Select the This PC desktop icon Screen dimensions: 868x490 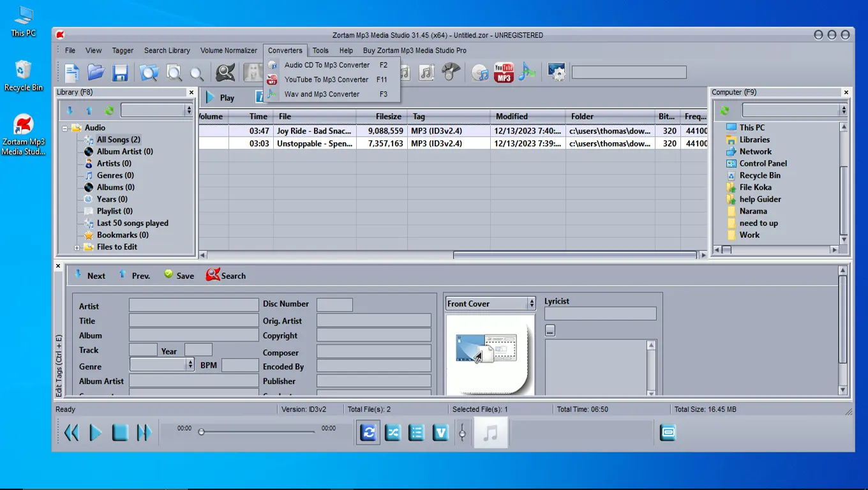[x=24, y=21]
